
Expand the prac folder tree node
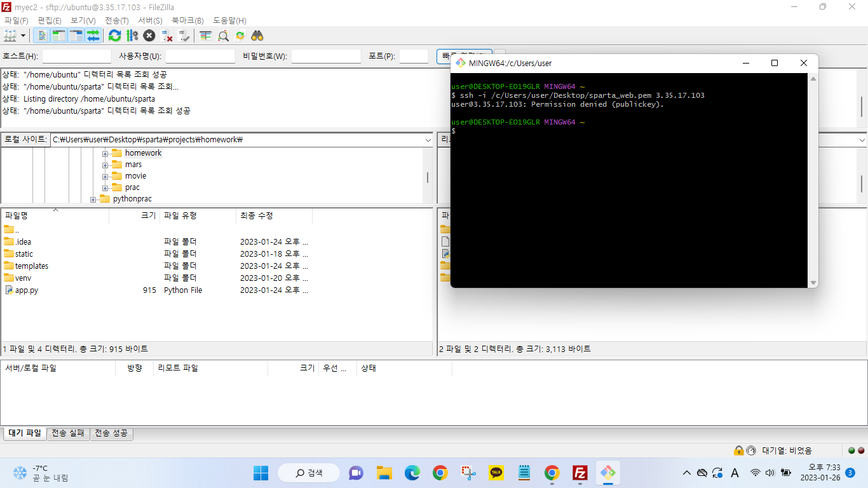(105, 187)
